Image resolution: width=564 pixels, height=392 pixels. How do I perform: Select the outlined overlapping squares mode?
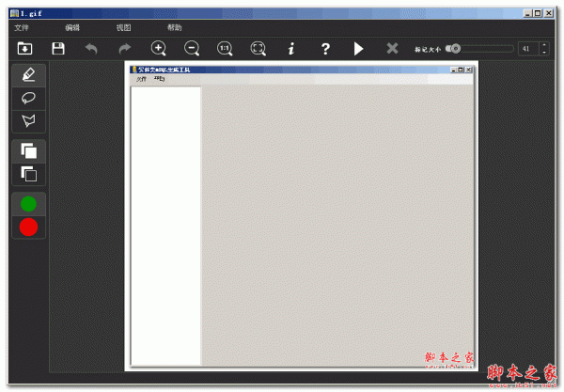(x=28, y=174)
